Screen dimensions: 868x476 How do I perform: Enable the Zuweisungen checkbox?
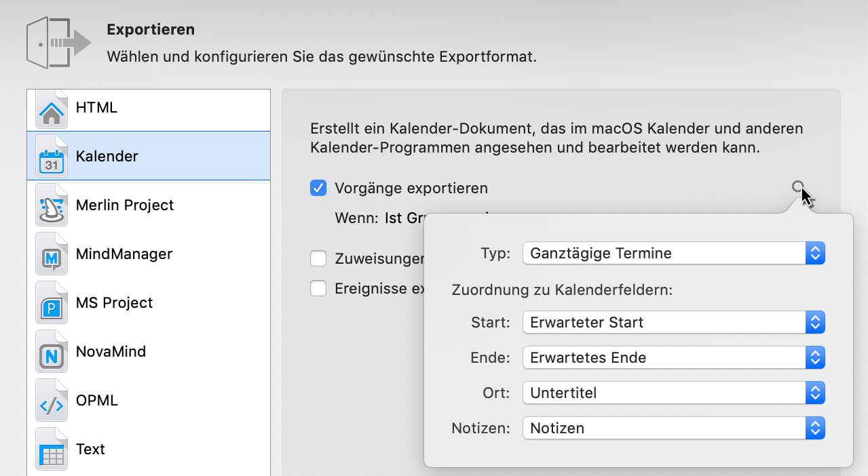click(318, 258)
